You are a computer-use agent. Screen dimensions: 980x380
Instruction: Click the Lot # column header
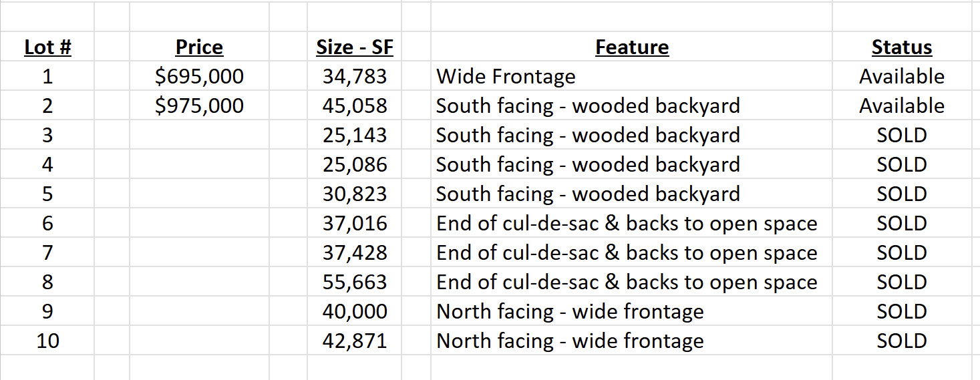(x=47, y=47)
